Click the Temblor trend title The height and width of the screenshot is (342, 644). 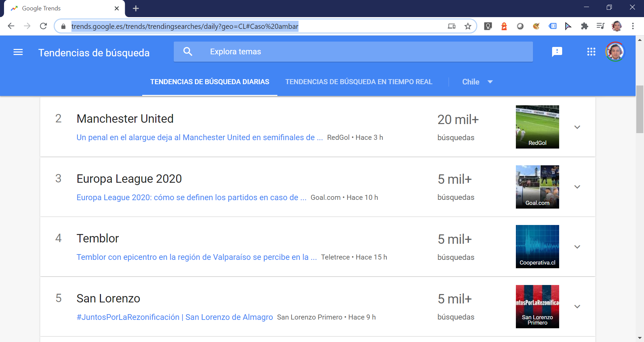(98, 238)
